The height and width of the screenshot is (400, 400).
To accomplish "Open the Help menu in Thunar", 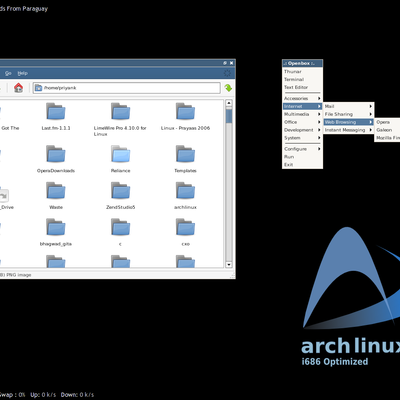I will tap(22, 73).
